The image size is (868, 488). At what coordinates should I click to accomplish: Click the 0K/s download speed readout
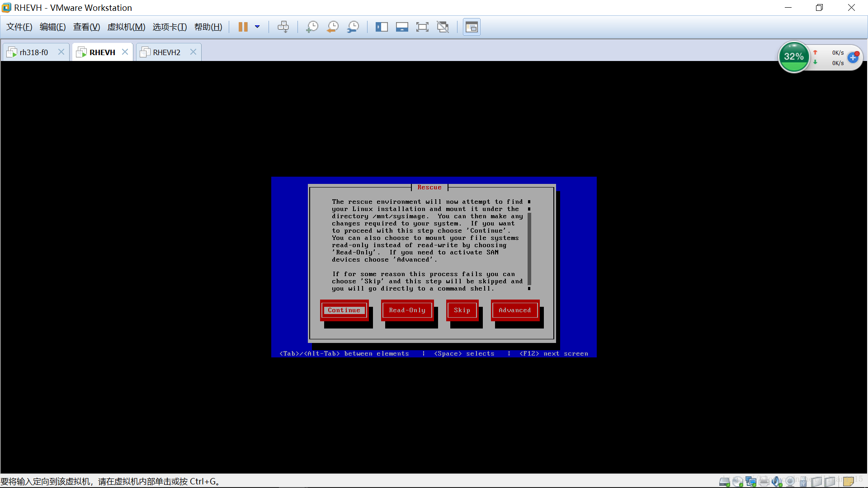click(x=838, y=63)
